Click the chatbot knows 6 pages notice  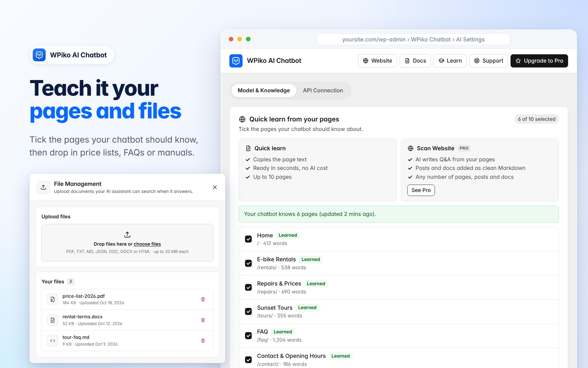399,214
